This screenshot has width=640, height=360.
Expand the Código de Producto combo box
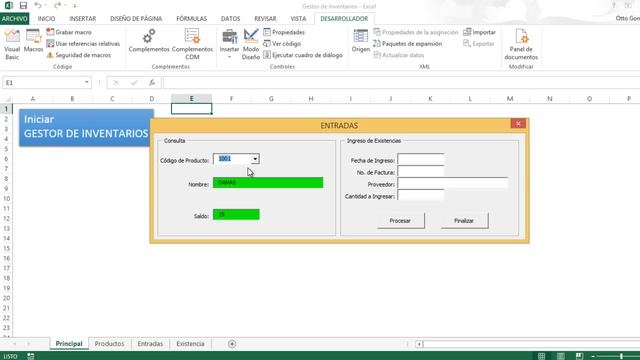pyautogui.click(x=255, y=159)
